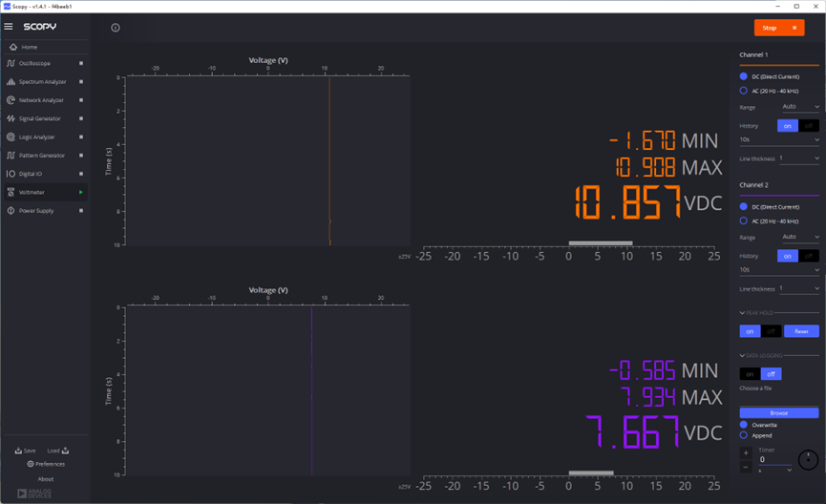Increase the Timer value with plus
The height and width of the screenshot is (504, 826).
(x=746, y=452)
